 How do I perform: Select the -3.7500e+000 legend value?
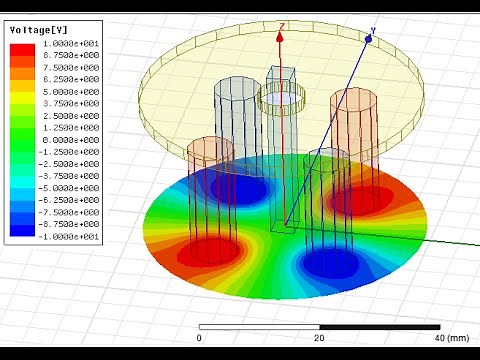(69, 176)
